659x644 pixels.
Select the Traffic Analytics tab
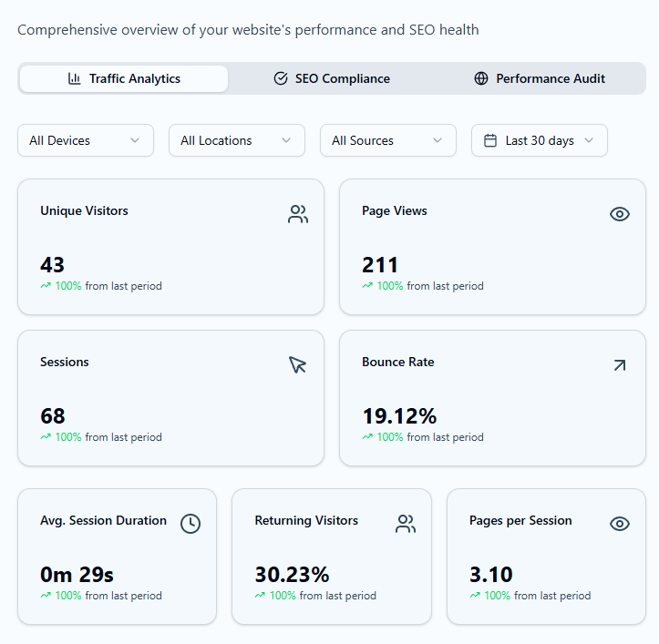point(124,78)
